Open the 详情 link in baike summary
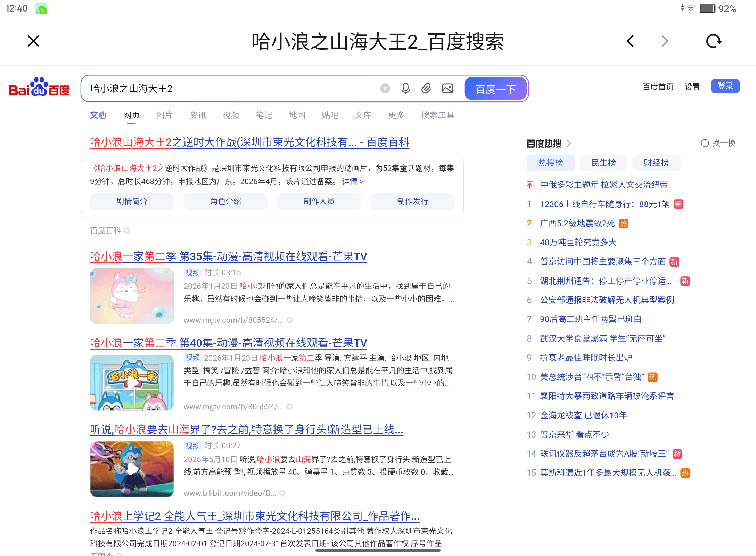This screenshot has width=756, height=556. [353, 181]
